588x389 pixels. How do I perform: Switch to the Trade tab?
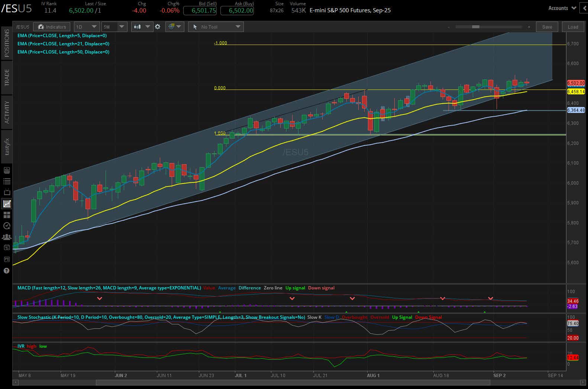click(7, 78)
